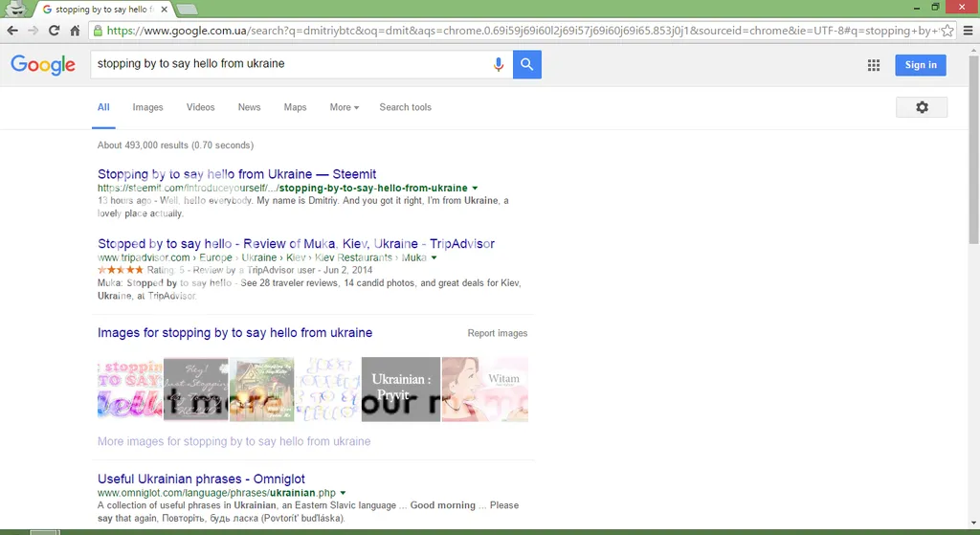Click the scrollbar down arrow
This screenshot has height=535, width=980.
click(973, 524)
